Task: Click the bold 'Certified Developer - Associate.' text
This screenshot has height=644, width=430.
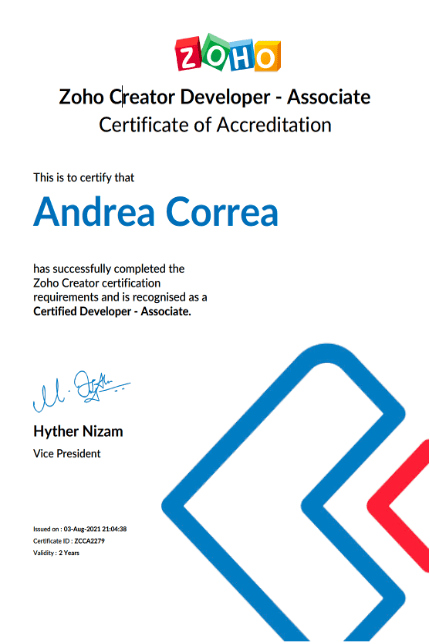Action: click(x=112, y=311)
